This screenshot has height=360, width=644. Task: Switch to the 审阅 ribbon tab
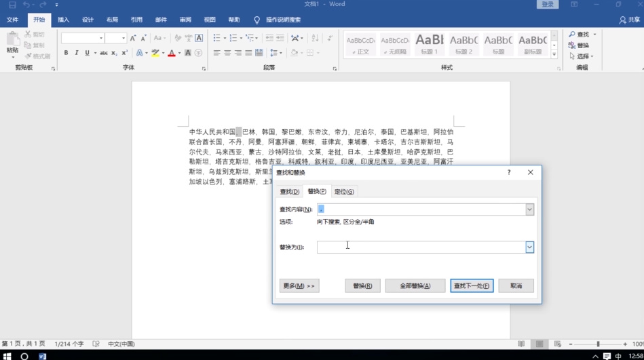pos(185,20)
